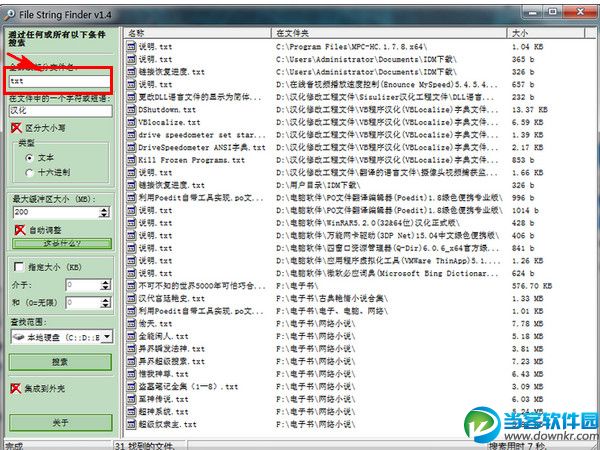Click the buffer size field showing 200
Image resolution: width=600 pixels, height=450 pixels.
point(56,212)
